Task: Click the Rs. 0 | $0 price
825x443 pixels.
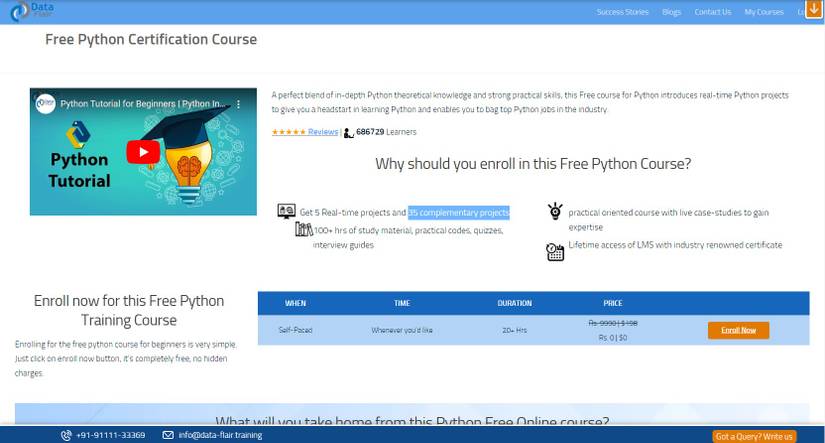Action: point(612,337)
